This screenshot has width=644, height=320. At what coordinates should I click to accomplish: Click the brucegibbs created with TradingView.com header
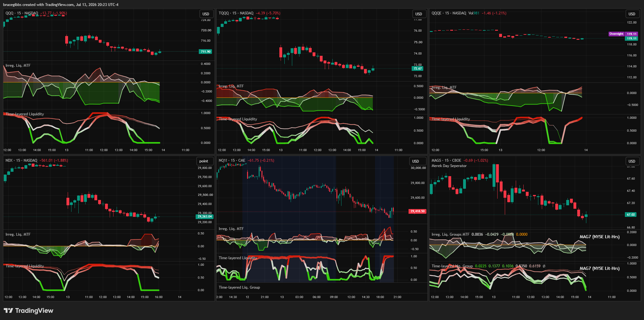click(61, 5)
